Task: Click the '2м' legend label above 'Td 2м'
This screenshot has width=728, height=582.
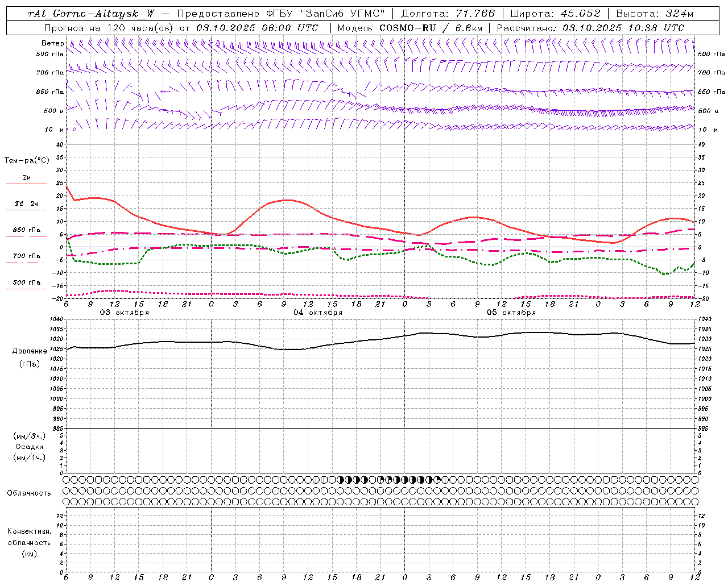Action: [x=27, y=178]
